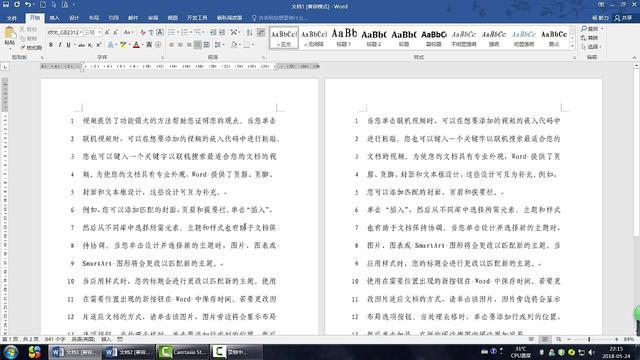Screen dimensions: 640x360
Task: Click the Increase Indent icon
Action: [x=222, y=32]
